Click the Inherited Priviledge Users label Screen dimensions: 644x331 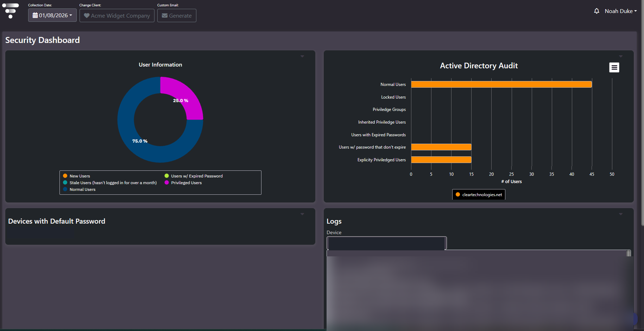coord(382,122)
